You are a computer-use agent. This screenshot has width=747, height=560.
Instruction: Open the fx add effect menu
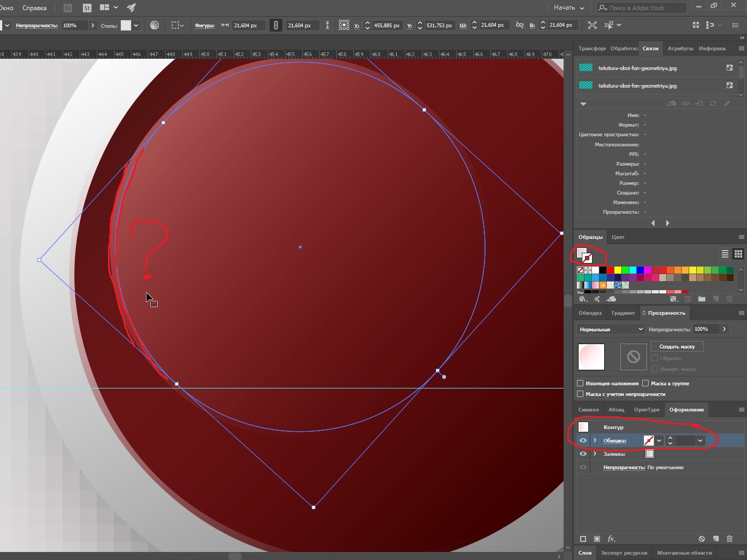[611, 539]
